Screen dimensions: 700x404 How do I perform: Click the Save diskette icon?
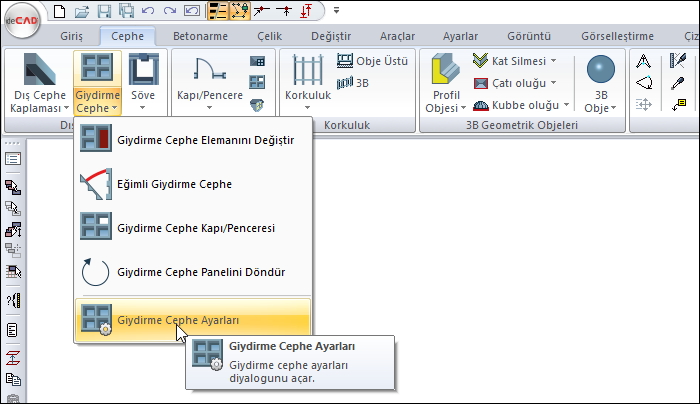105,12
